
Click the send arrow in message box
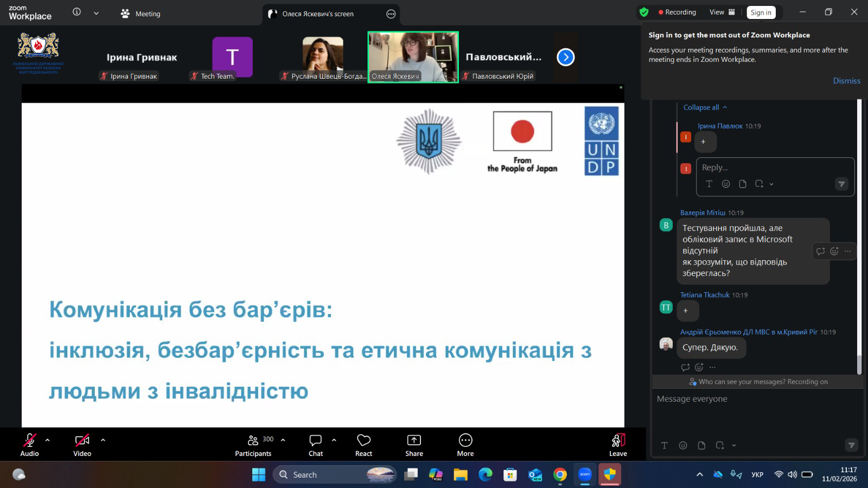(851, 445)
